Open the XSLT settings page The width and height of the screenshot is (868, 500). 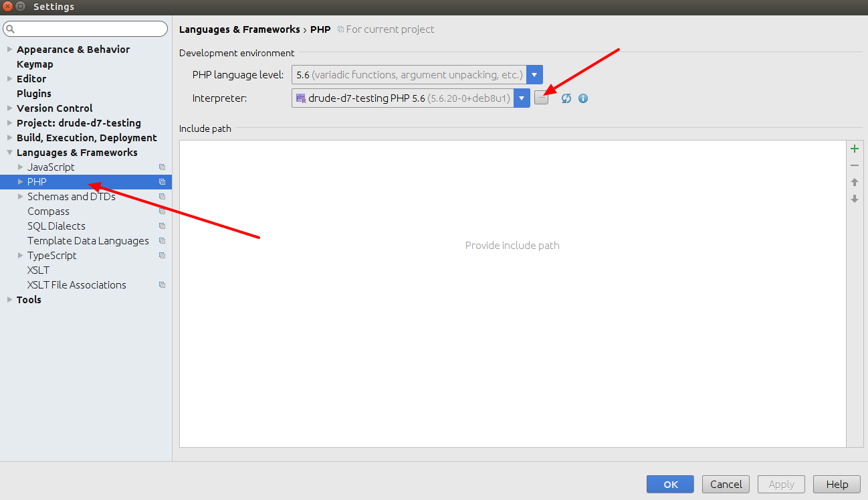click(x=38, y=270)
